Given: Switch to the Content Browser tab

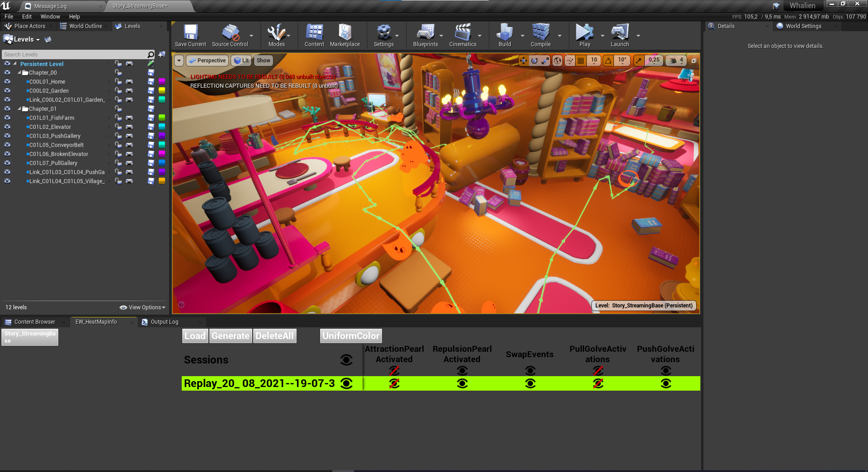Looking at the screenshot, I should [34, 322].
